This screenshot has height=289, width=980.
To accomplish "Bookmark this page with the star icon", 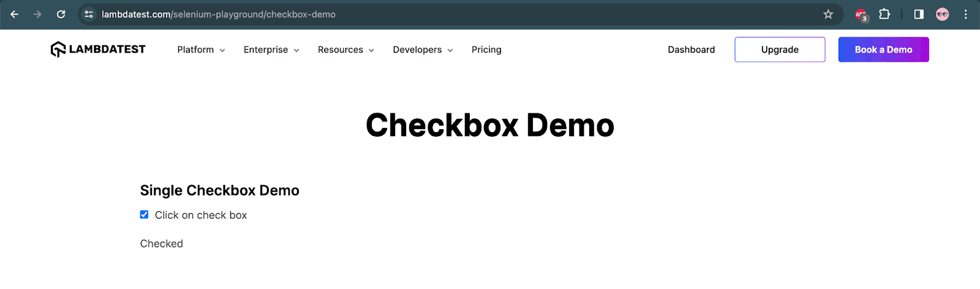I will click(x=828, y=14).
